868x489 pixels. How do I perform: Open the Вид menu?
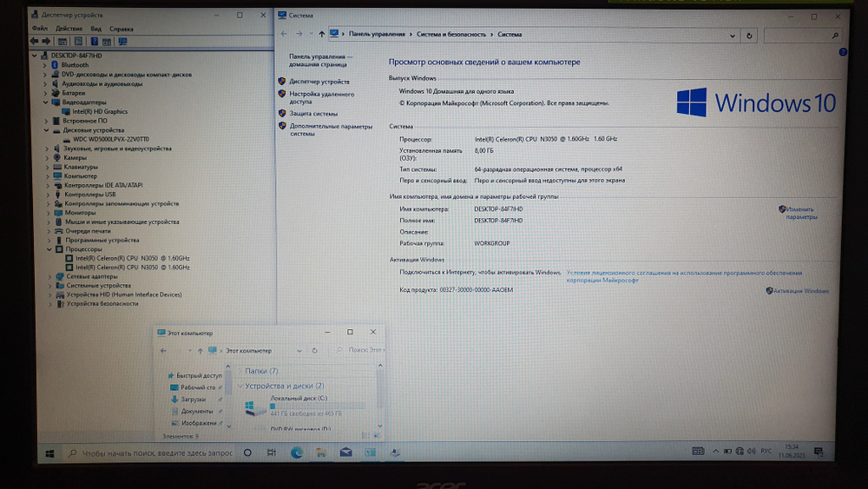95,29
